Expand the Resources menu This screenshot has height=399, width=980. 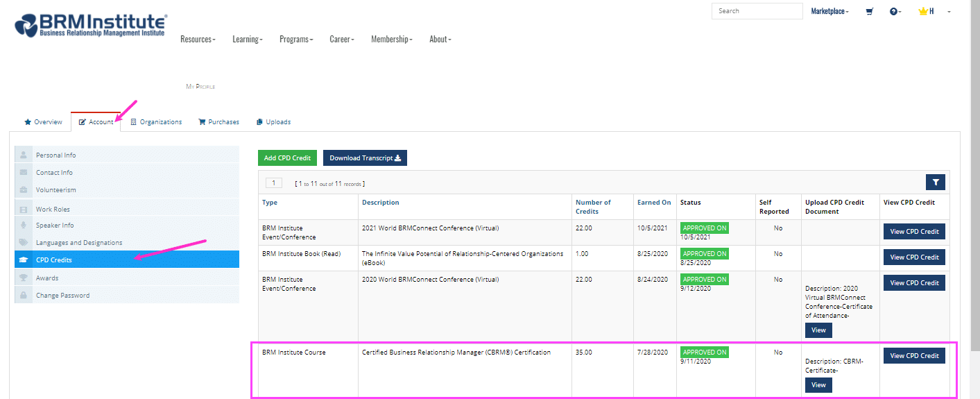198,40
